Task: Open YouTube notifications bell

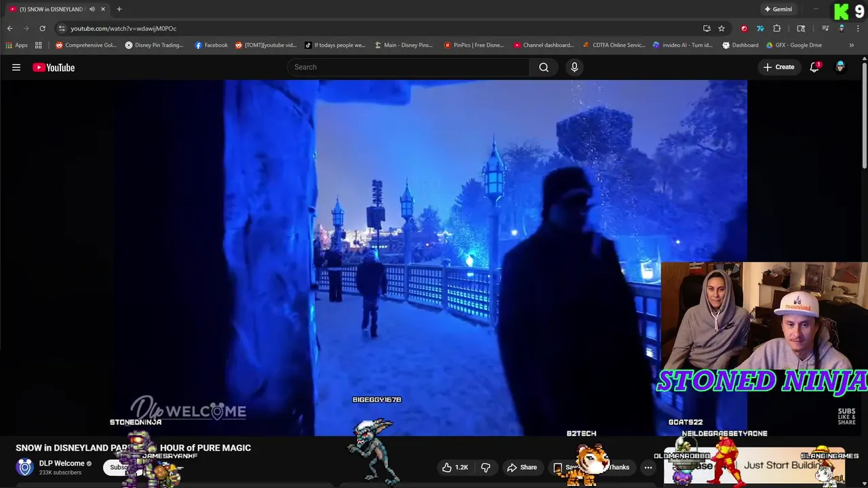Action: [x=814, y=67]
